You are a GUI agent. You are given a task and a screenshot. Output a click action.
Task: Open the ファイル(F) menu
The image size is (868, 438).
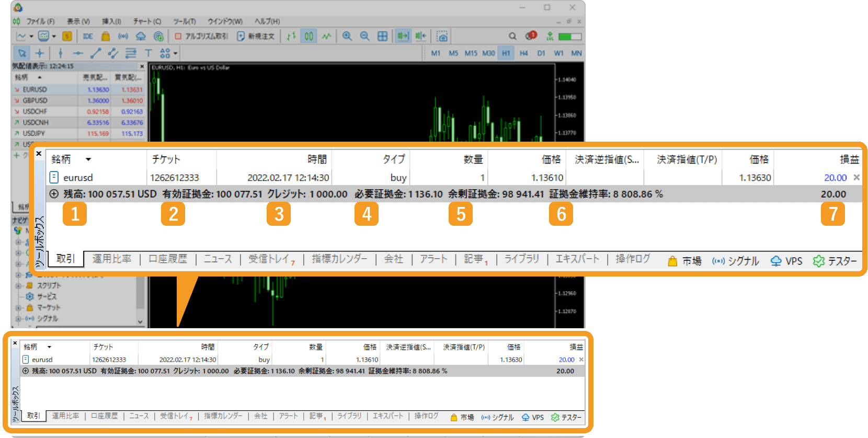pyautogui.click(x=40, y=21)
